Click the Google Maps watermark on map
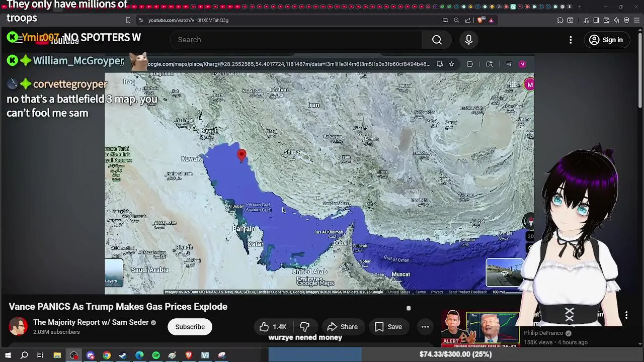The height and width of the screenshot is (362, 644). click(315, 283)
